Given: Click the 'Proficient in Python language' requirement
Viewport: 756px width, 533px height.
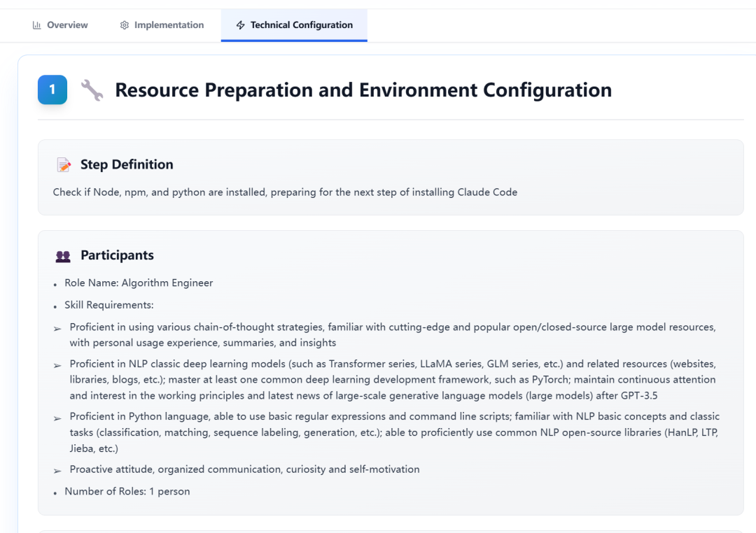Looking at the screenshot, I should click(394, 432).
